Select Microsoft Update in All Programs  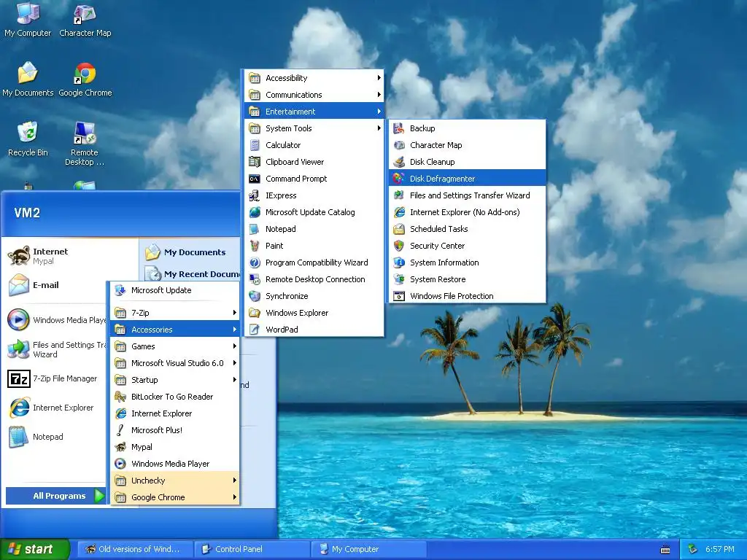pyautogui.click(x=175, y=290)
